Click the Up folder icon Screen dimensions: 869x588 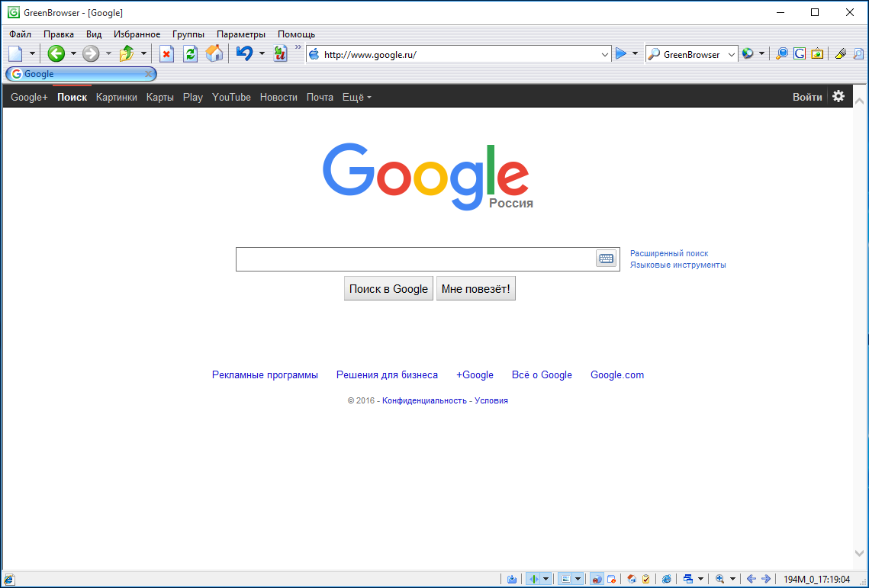(127, 53)
